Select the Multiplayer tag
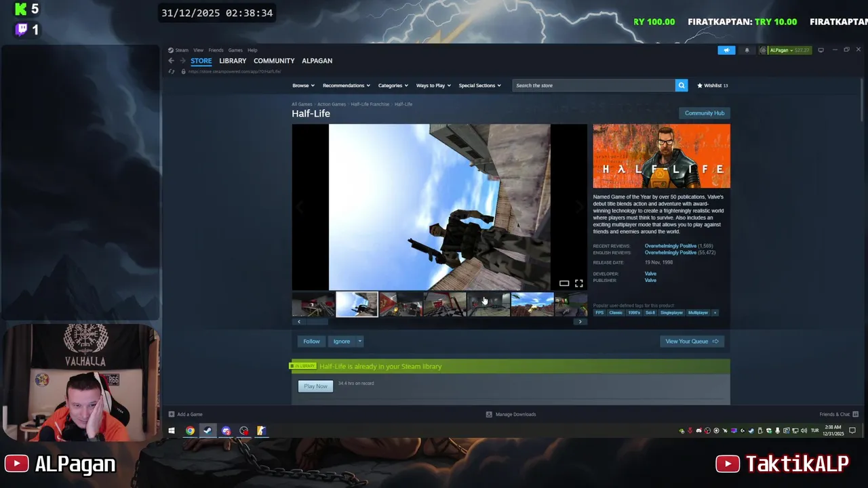The image size is (868, 488). [698, 312]
